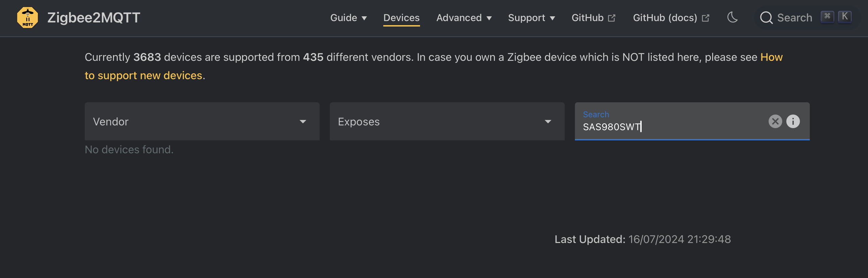Open the Exposes dropdown
Image resolution: width=868 pixels, height=278 pixels.
447,121
